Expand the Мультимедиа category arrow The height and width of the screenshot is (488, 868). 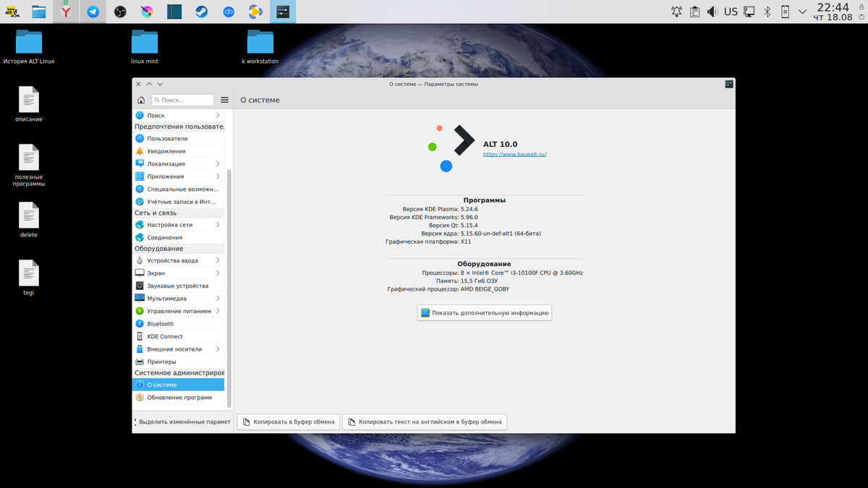coord(218,299)
